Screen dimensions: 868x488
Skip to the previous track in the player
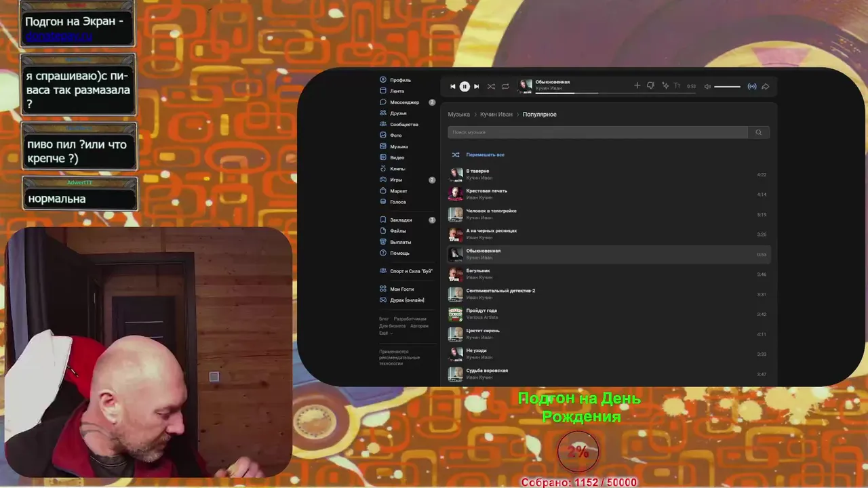[453, 86]
